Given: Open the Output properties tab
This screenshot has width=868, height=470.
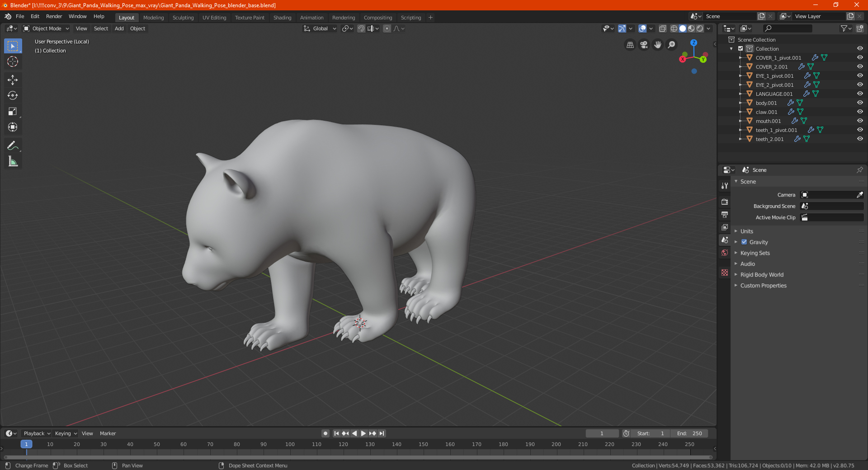Looking at the screenshot, I should click(725, 214).
